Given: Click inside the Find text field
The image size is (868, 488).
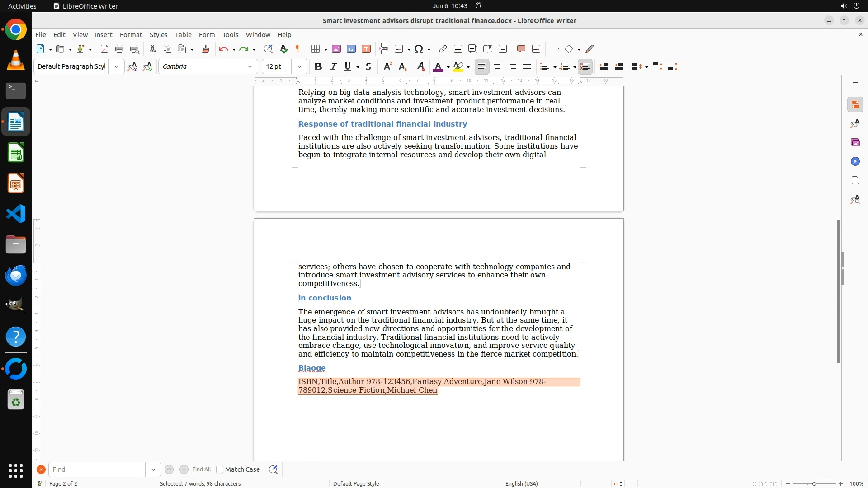Looking at the screenshot, I should point(97,469).
